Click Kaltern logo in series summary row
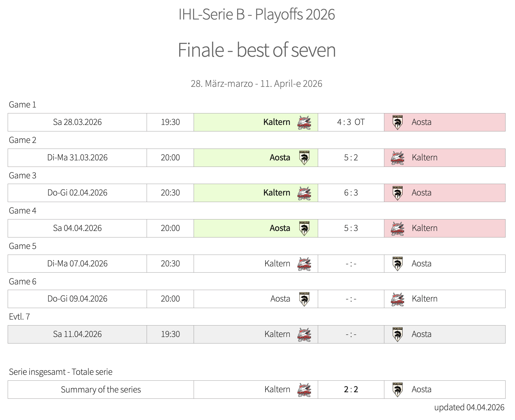Screen dimensions: 515x420 (x=304, y=390)
